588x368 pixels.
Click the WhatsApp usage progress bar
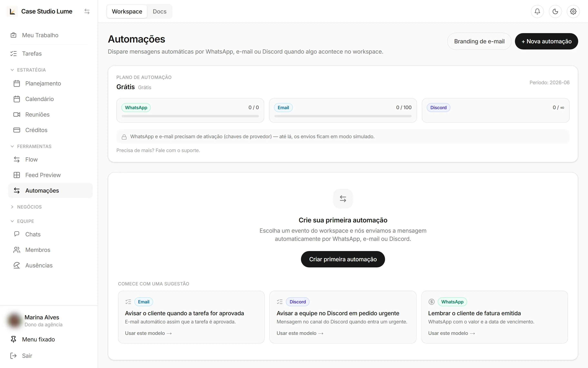(190, 116)
